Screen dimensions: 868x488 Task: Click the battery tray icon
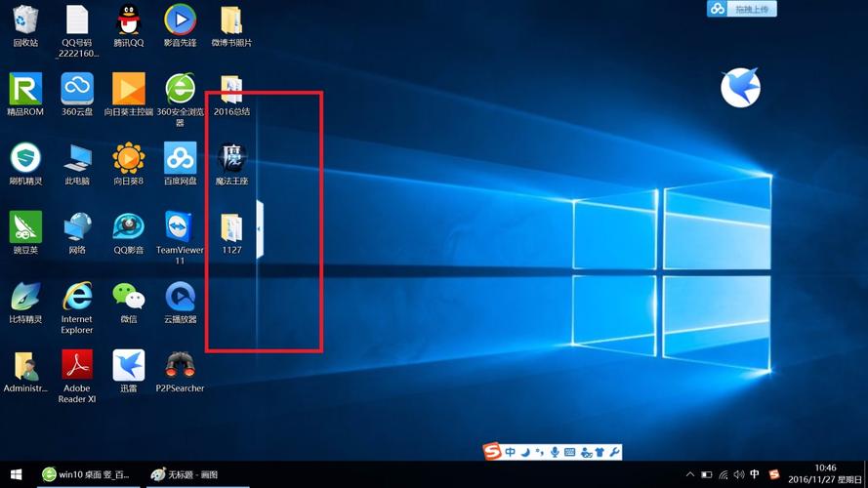point(706,474)
